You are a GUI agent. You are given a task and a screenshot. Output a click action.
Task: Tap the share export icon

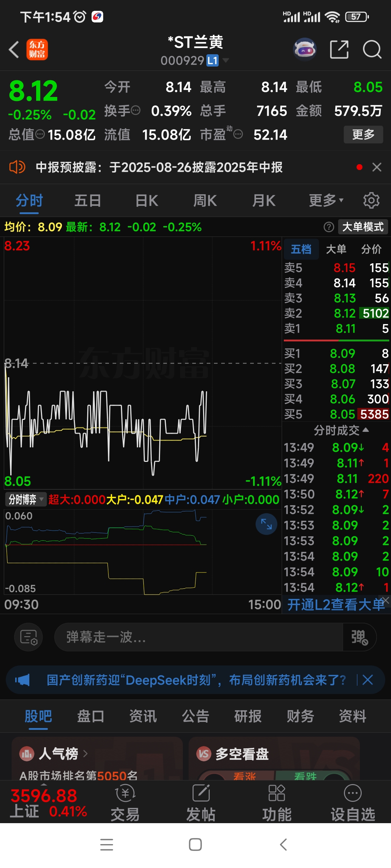coord(339,49)
